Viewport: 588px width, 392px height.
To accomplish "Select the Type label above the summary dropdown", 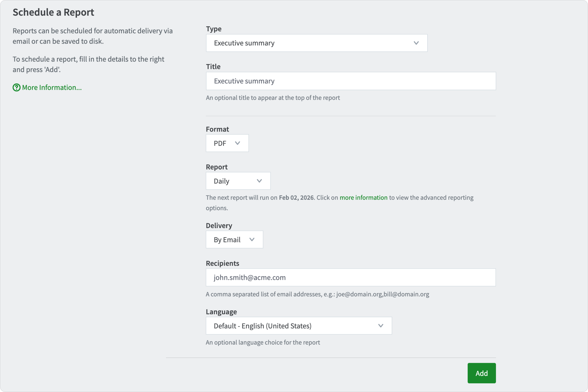I will click(x=214, y=29).
